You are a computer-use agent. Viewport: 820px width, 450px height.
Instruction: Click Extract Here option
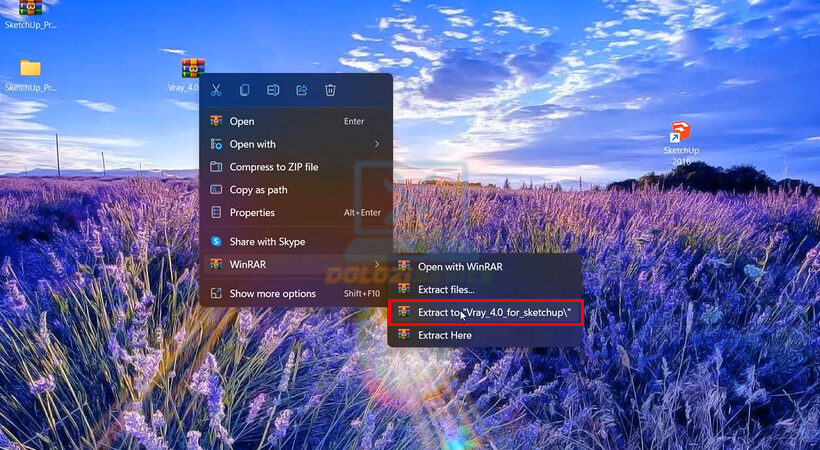point(444,335)
